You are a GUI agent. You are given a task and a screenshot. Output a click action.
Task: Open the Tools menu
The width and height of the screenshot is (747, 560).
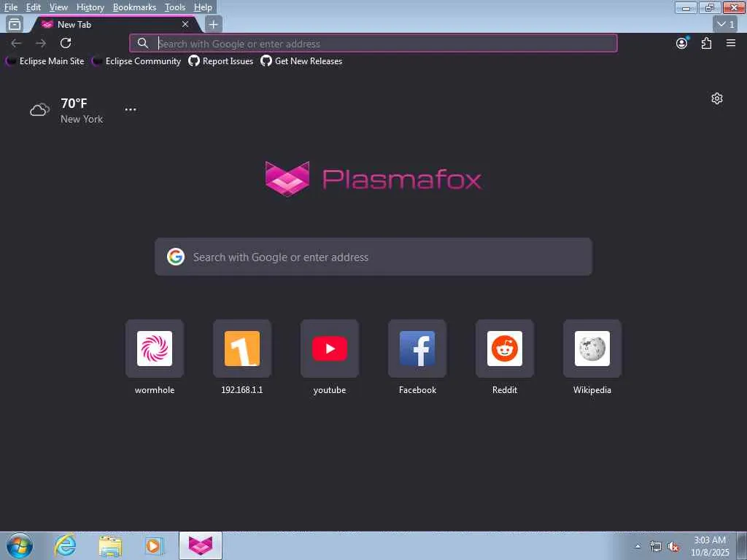(x=175, y=7)
